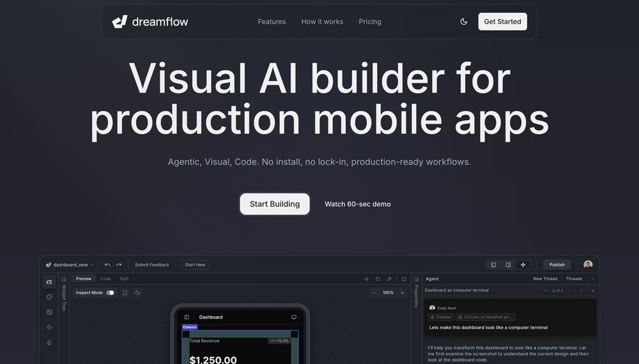
Task: Open the How it works nav link
Action: pos(322,22)
